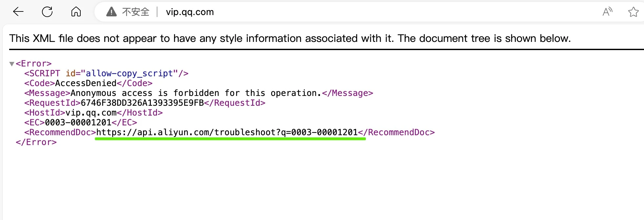
Task: Click the HostId vip.qq.com value
Action: pos(91,113)
